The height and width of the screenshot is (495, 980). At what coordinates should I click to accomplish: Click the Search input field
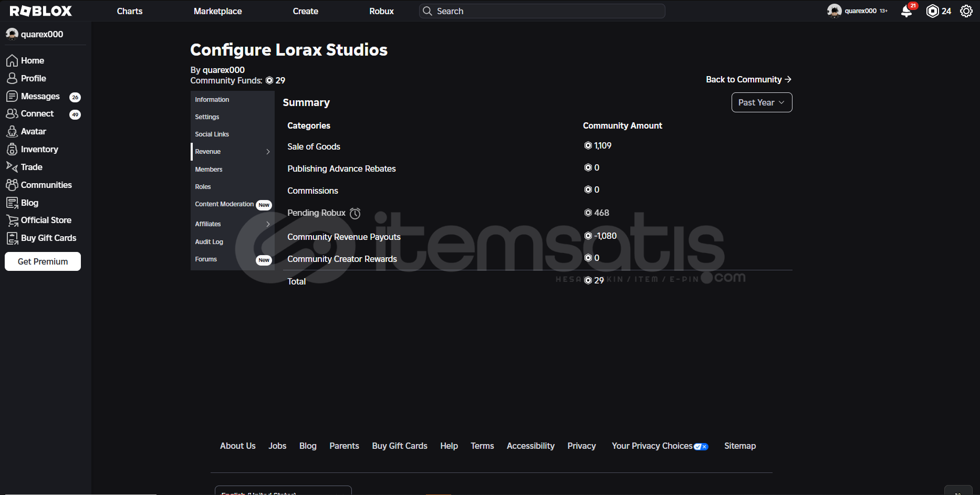(x=546, y=11)
